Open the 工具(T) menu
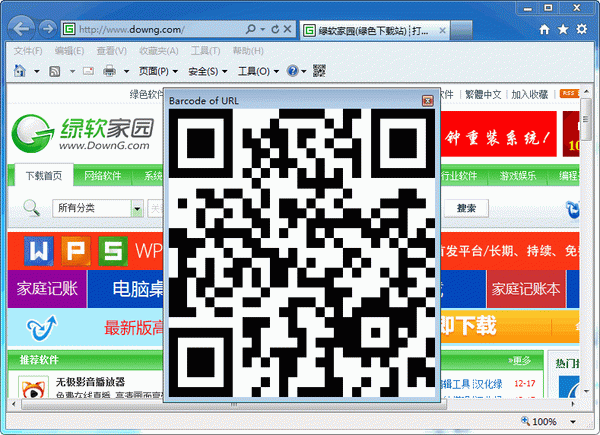This screenshot has height=435, width=600. pyautogui.click(x=205, y=51)
